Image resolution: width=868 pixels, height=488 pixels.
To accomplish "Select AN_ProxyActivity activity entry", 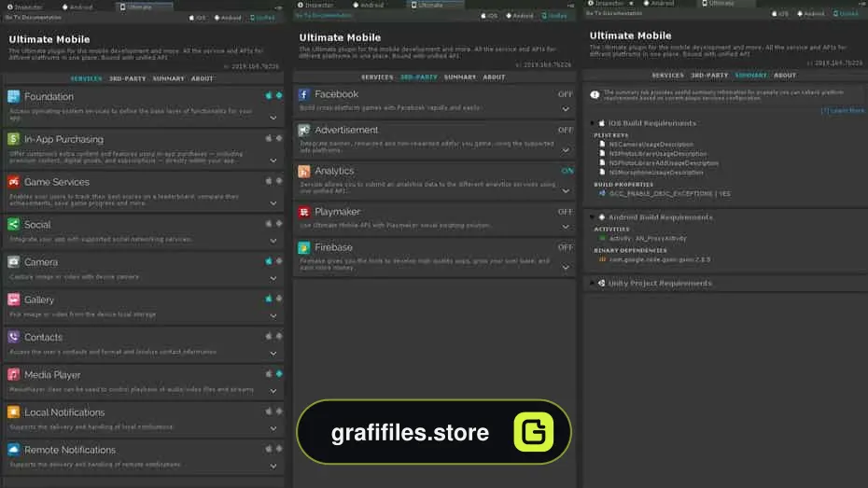I will (648, 239).
